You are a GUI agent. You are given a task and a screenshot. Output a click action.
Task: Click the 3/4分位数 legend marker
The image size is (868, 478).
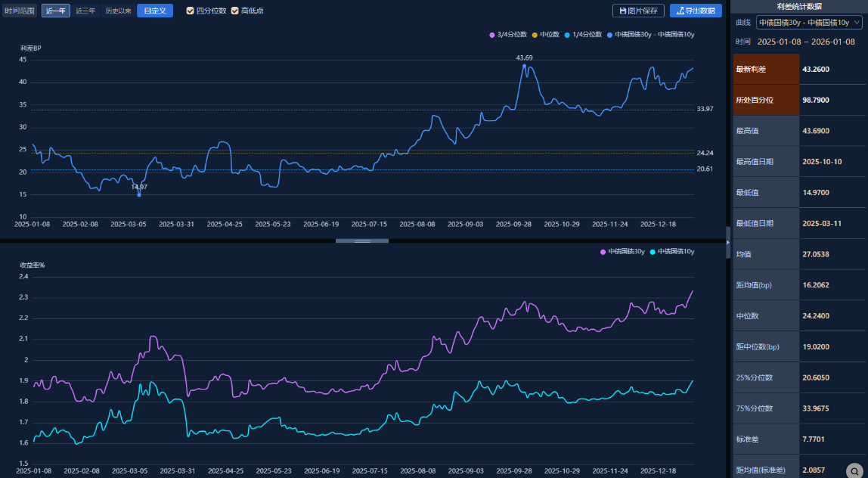coord(492,35)
